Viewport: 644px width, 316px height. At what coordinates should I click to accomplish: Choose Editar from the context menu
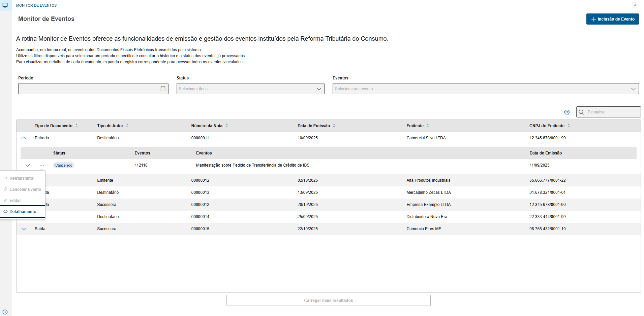(22, 201)
